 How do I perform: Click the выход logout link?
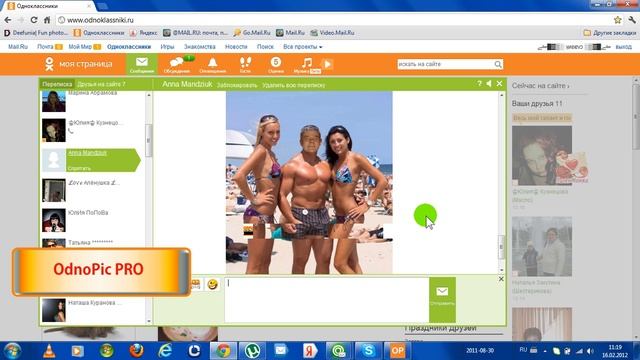pos(623,47)
